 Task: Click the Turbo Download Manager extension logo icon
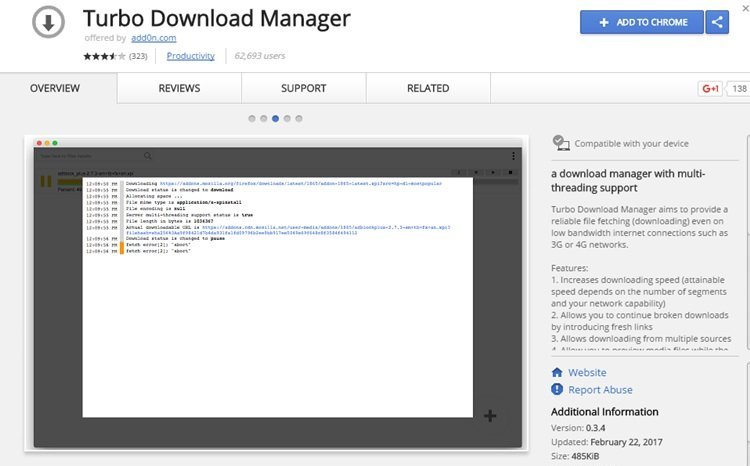click(x=48, y=22)
